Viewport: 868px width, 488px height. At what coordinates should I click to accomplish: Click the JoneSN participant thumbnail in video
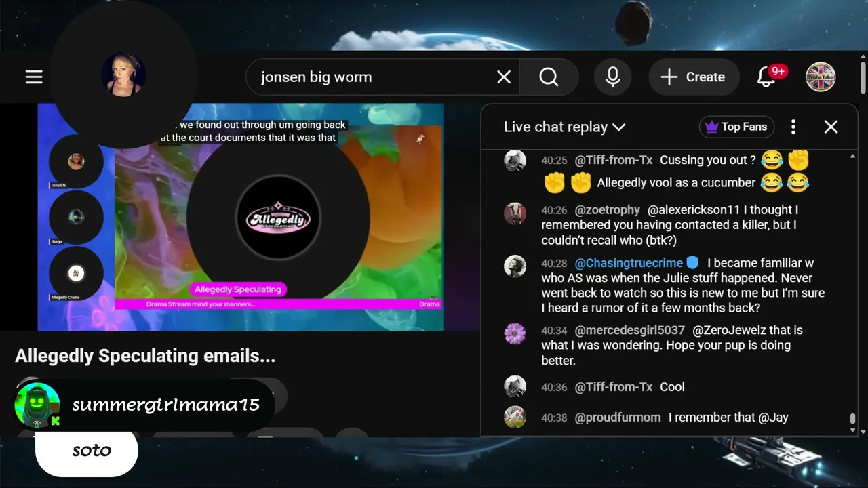pyautogui.click(x=76, y=163)
